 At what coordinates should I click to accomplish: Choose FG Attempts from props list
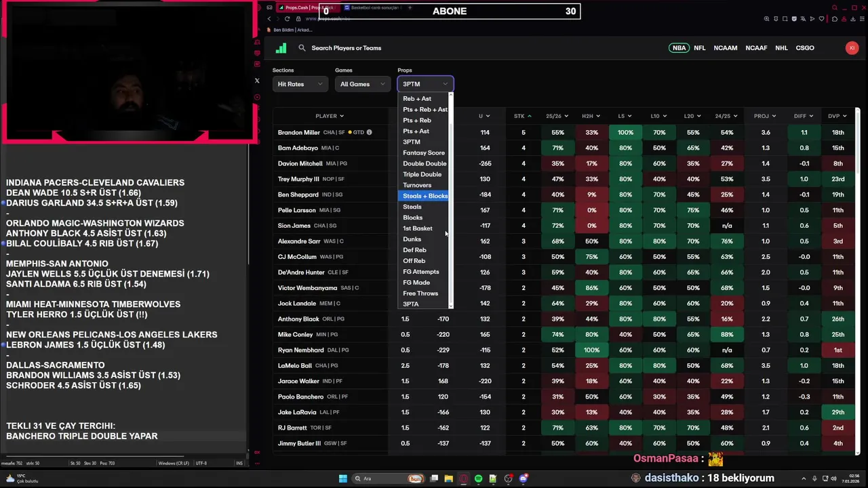424,272
